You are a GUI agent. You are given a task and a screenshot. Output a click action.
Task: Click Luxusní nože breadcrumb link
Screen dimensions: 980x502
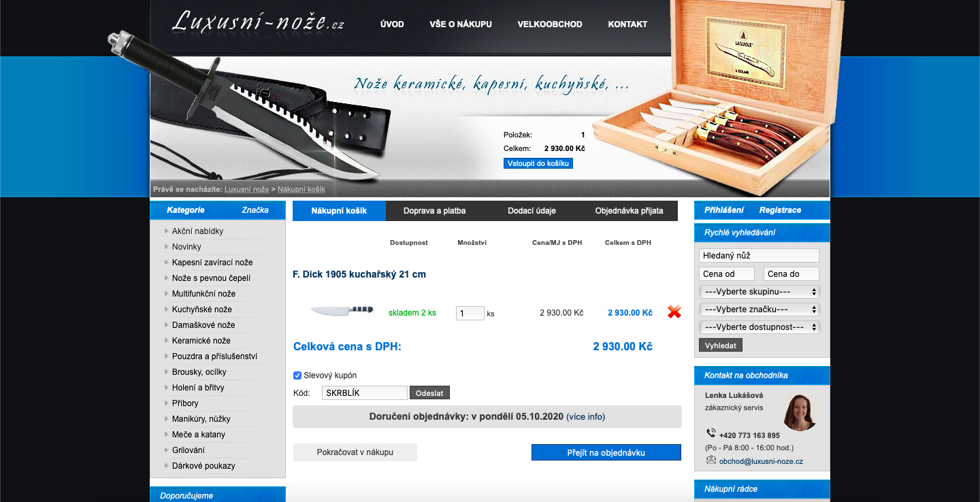(246, 189)
